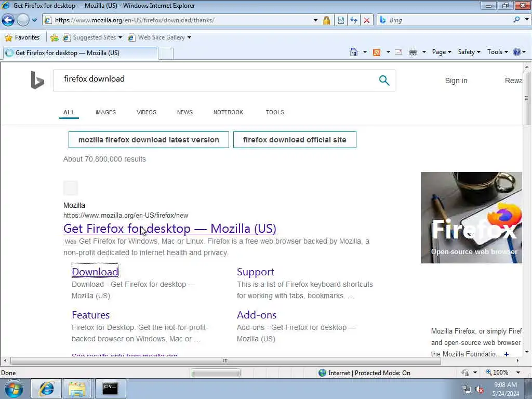The width and height of the screenshot is (532, 399).
Task: Open the Tools menu
Action: pos(497,52)
